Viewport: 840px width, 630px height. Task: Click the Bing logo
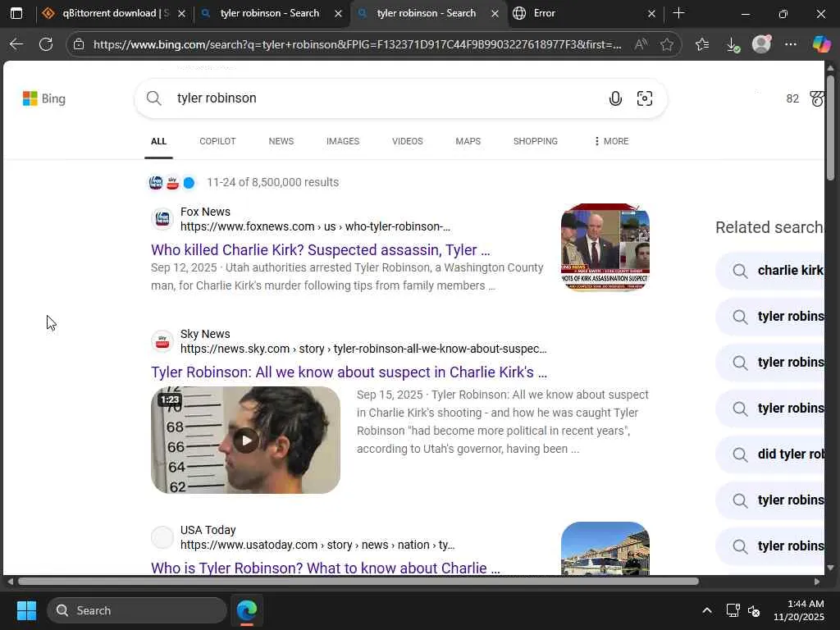(x=44, y=98)
